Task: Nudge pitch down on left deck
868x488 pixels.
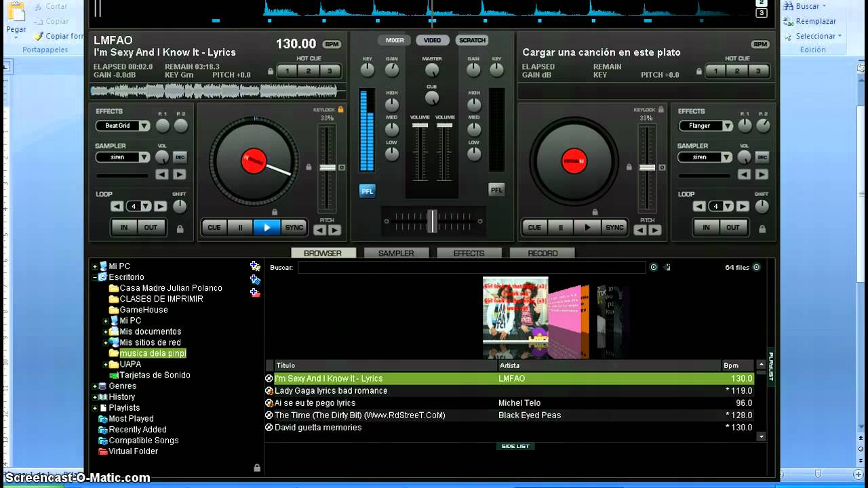Action: coord(319,230)
